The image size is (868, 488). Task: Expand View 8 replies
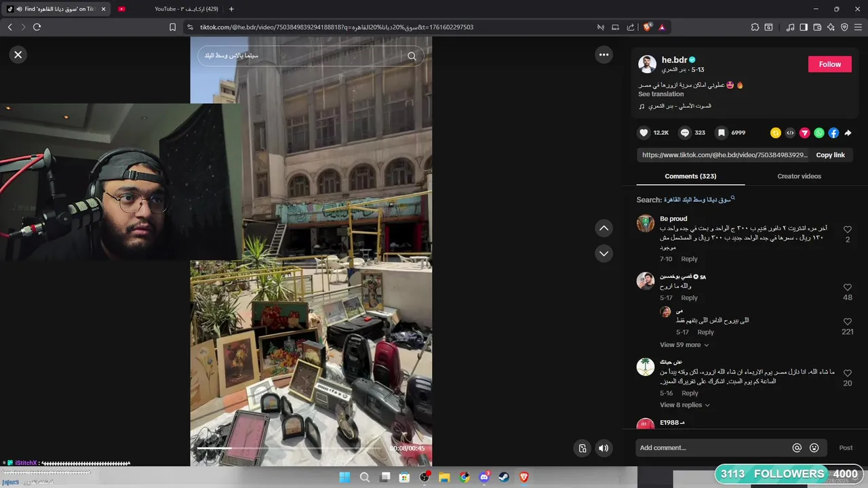[x=685, y=405]
